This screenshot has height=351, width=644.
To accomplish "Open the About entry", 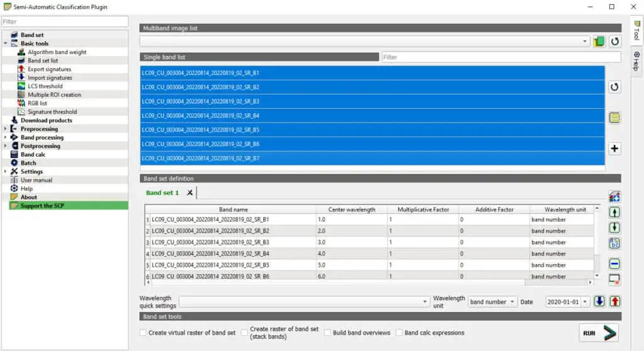I will [29, 198].
